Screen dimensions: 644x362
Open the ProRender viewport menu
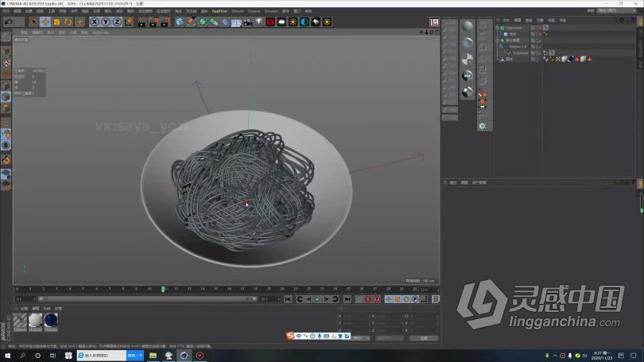point(101,33)
